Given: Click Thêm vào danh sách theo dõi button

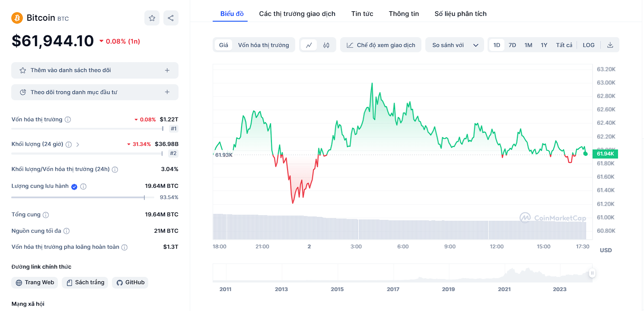Looking at the screenshot, I should (95, 70).
